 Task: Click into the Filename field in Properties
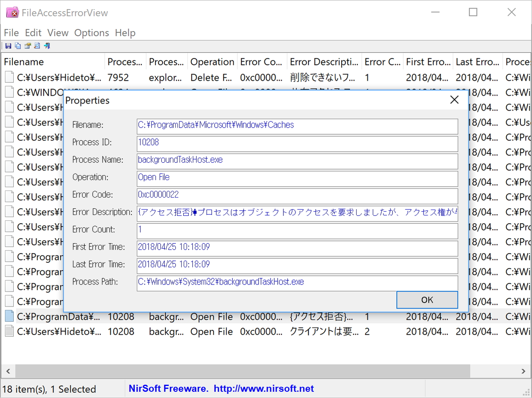pos(298,126)
